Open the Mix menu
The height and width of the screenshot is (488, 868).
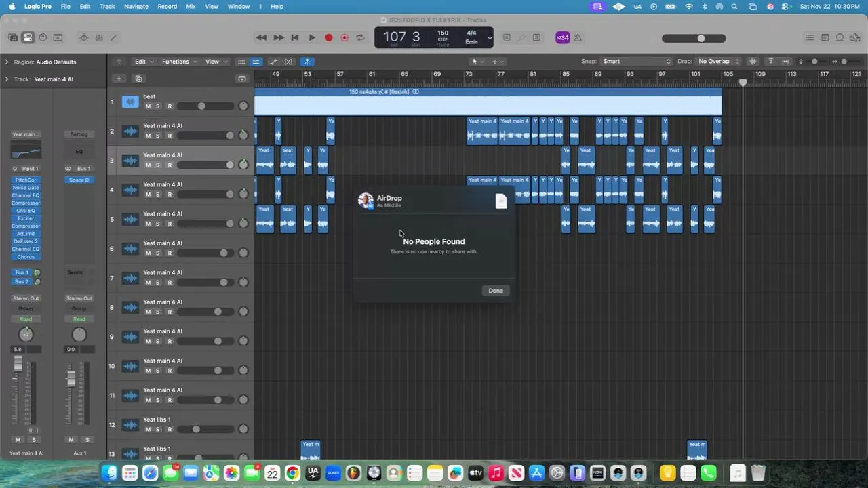[191, 6]
